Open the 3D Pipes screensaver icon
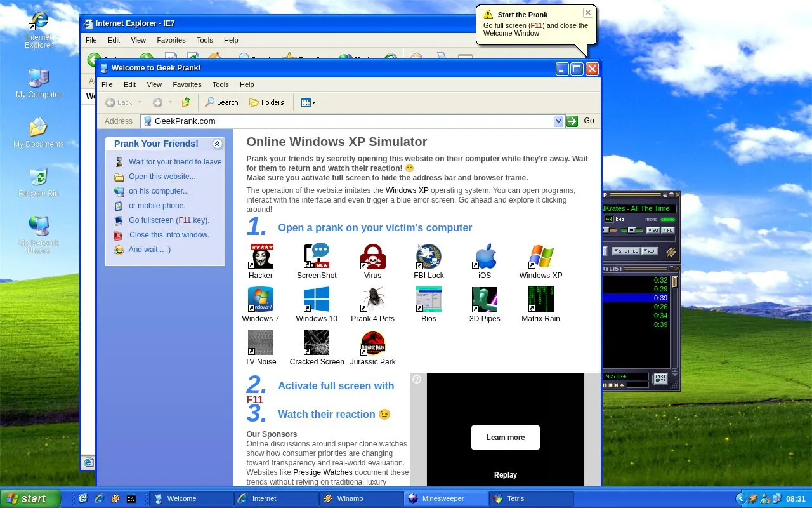Image resolution: width=812 pixels, height=508 pixels. pyautogui.click(x=485, y=305)
